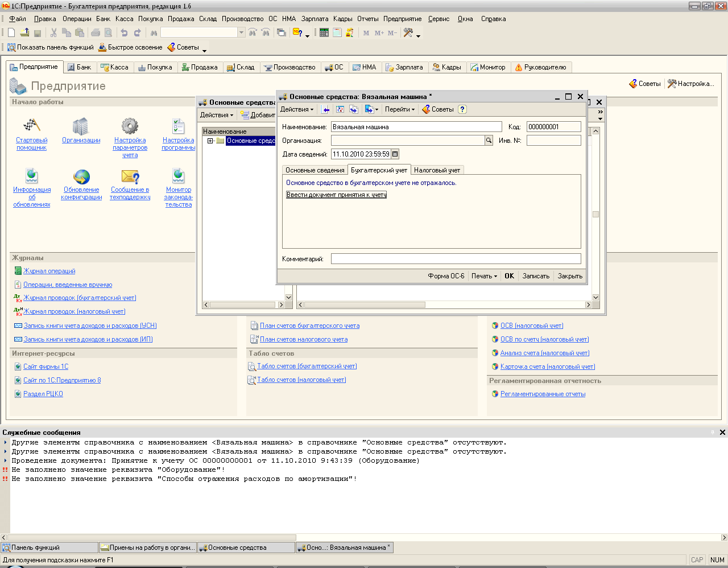Open Сообщение в техподдержку envelope icon
Image resolution: width=728 pixels, height=568 pixels.
tap(130, 176)
